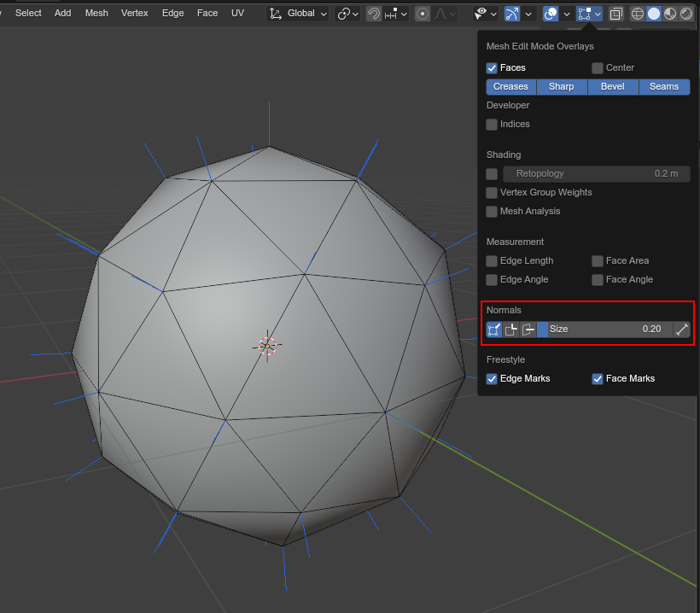Screen dimensions: 700x613
Task: Enable split normals display
Action: [x=511, y=330]
